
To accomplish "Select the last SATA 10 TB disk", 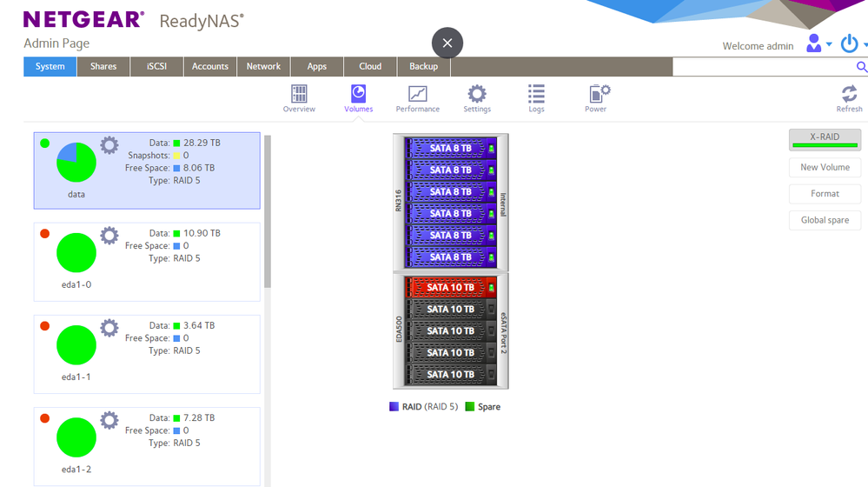I will click(x=450, y=375).
